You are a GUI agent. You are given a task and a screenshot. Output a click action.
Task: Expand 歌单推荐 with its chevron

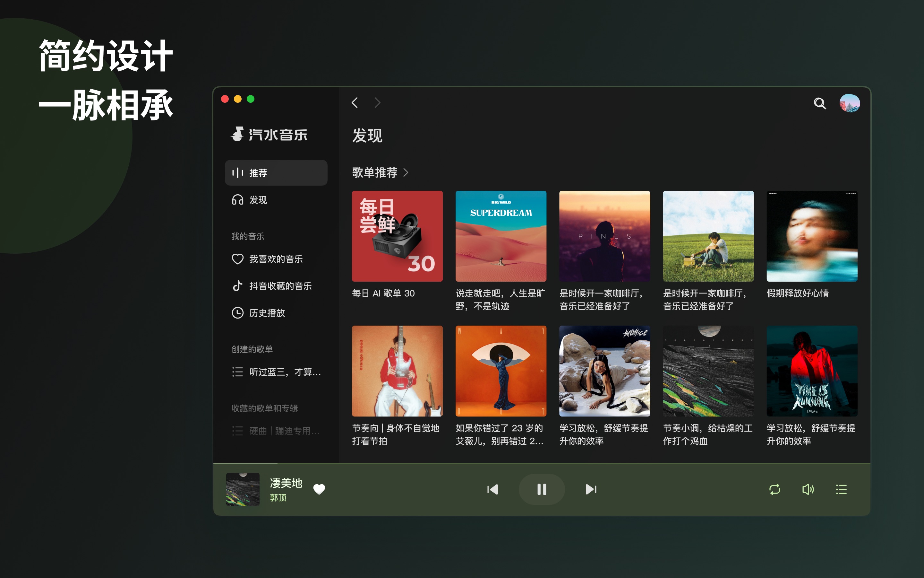406,173
